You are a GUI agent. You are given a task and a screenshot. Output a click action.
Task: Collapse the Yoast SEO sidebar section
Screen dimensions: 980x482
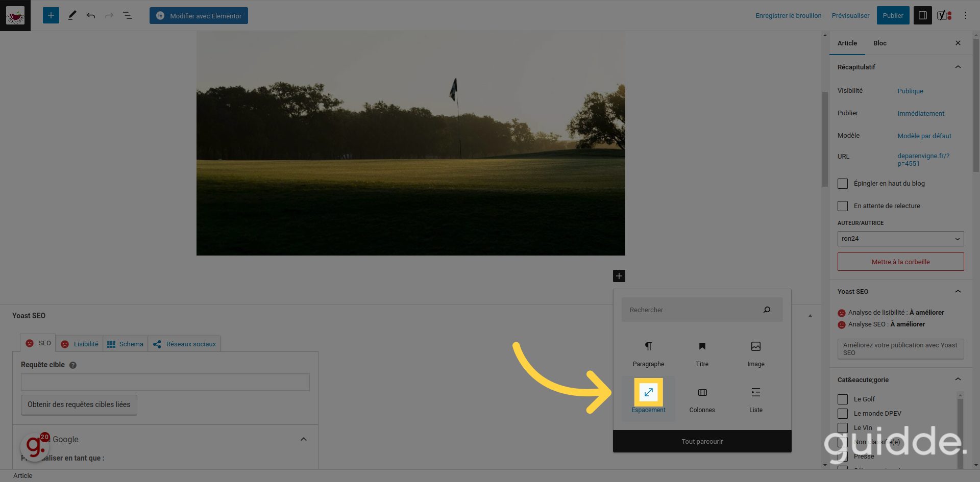click(x=958, y=291)
